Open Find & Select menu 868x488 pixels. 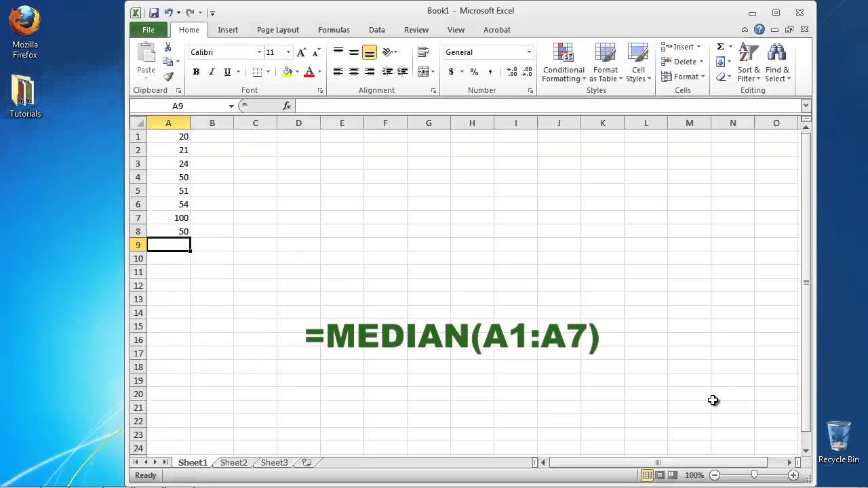(x=777, y=62)
